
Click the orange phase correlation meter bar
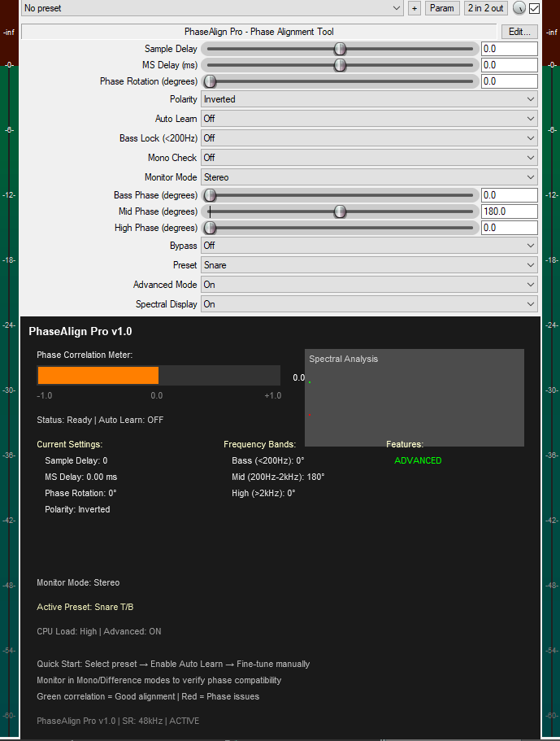98,376
